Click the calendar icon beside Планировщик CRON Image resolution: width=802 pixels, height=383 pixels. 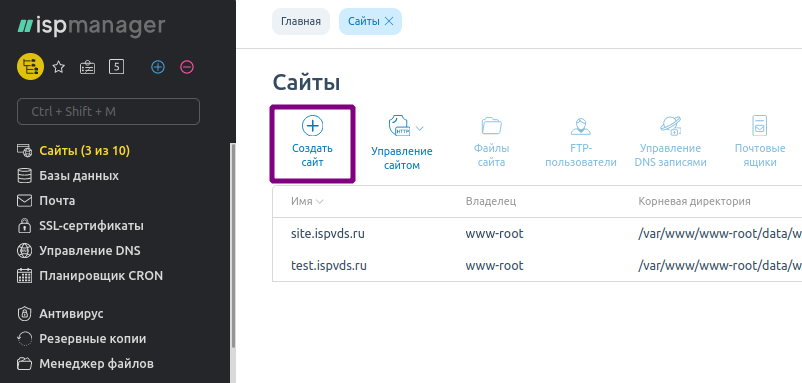click(24, 276)
